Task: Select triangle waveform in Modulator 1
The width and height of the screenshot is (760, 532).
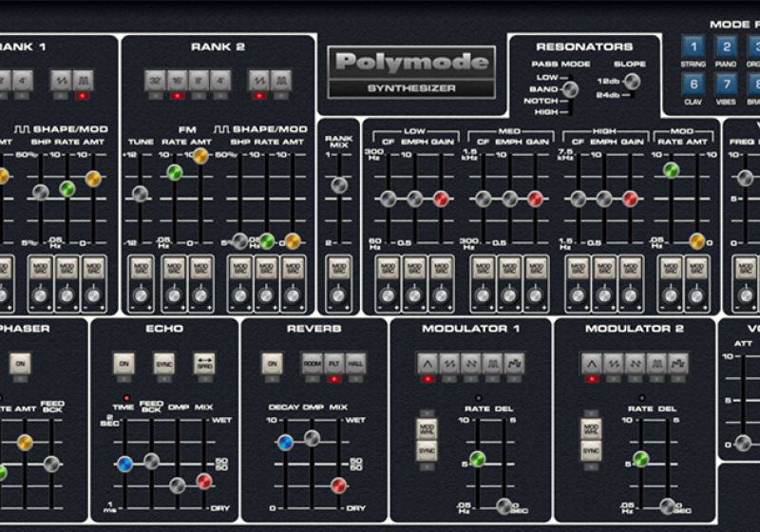Action: tap(427, 363)
